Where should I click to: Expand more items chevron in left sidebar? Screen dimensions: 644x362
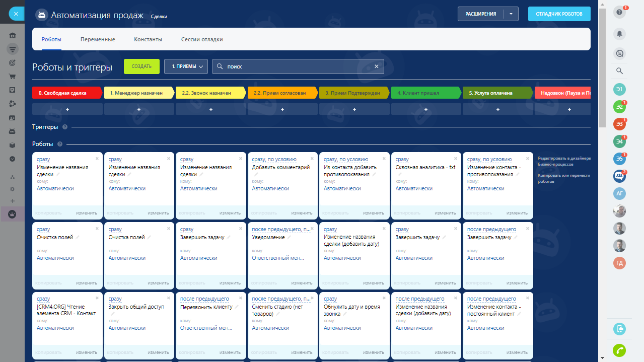[13, 159]
